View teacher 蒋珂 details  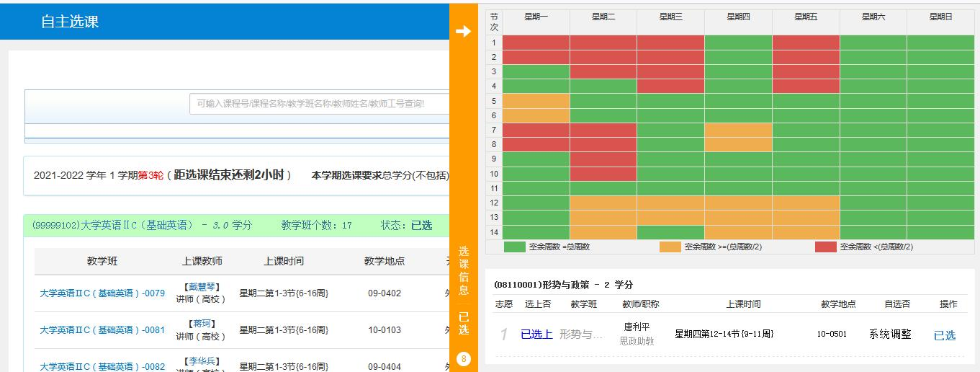(x=201, y=324)
